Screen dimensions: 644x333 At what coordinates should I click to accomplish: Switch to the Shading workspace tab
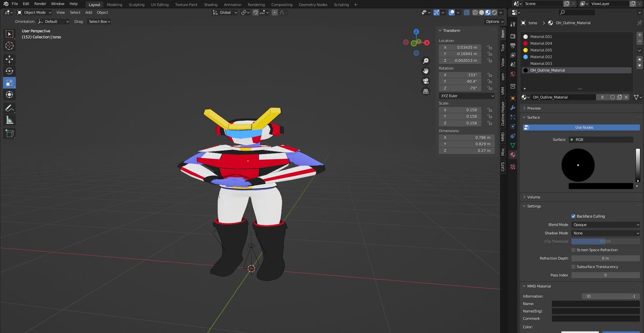(210, 4)
